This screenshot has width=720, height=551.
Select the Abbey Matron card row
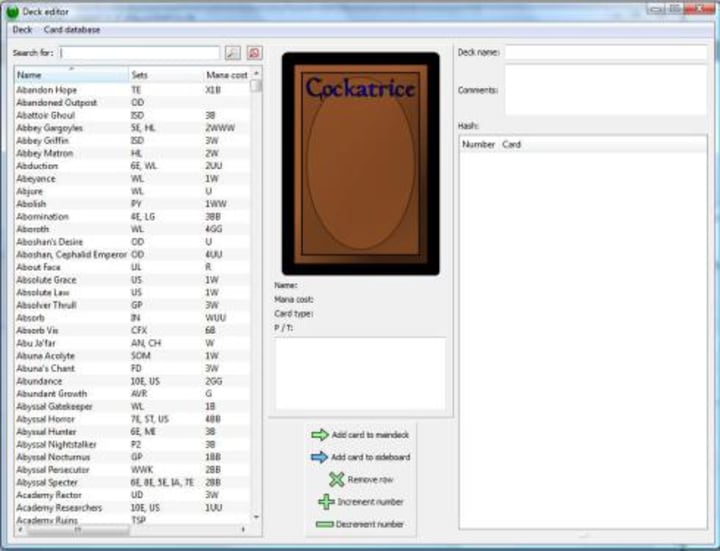pyautogui.click(x=133, y=153)
